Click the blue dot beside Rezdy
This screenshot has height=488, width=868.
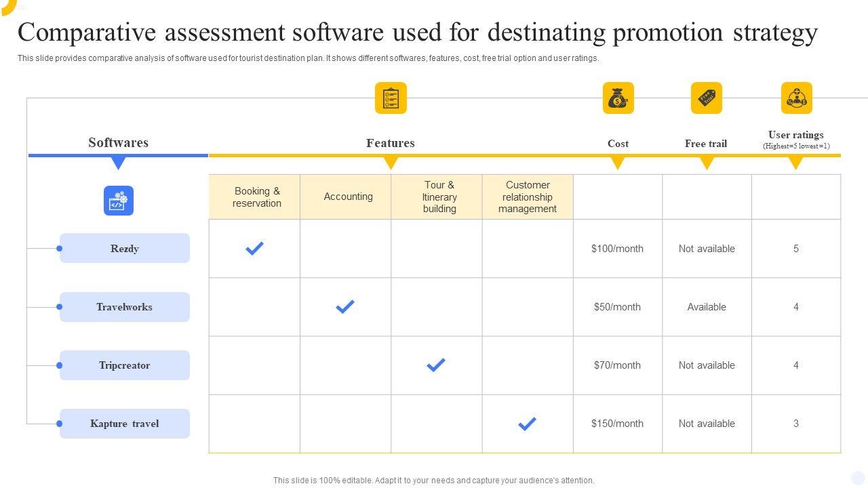click(x=60, y=249)
